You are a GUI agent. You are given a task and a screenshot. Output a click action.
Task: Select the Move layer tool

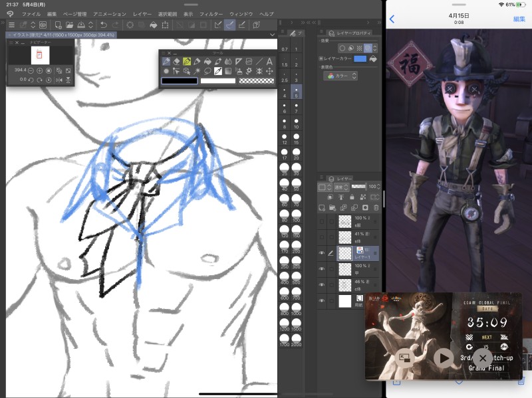(x=269, y=71)
